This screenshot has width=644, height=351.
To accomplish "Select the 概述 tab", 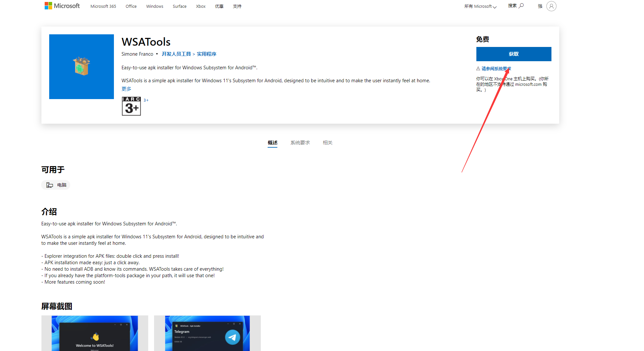I will [x=272, y=143].
